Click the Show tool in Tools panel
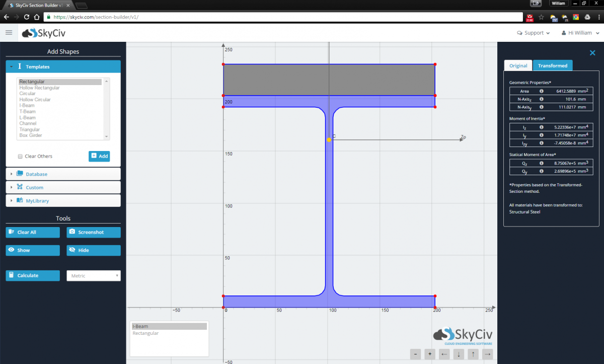The height and width of the screenshot is (364, 604). (x=32, y=250)
